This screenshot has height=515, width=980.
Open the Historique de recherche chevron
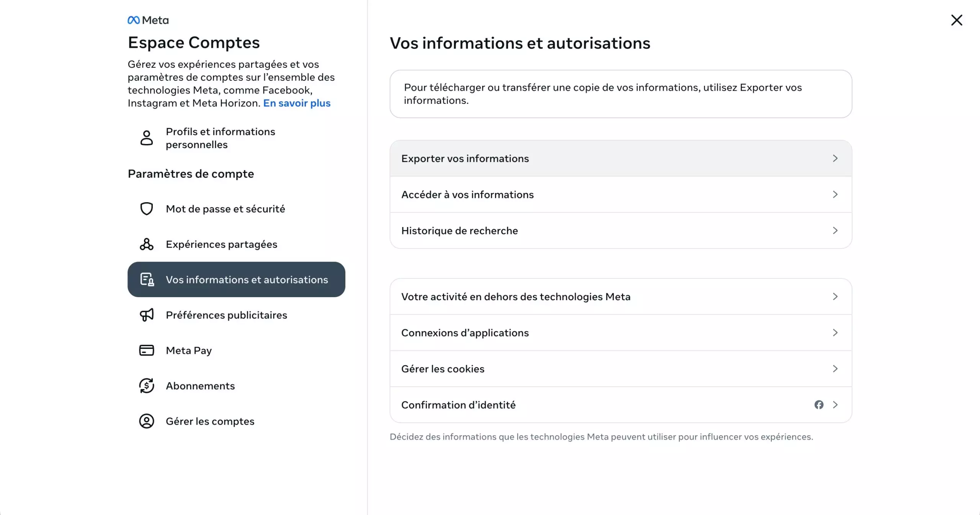click(x=835, y=231)
